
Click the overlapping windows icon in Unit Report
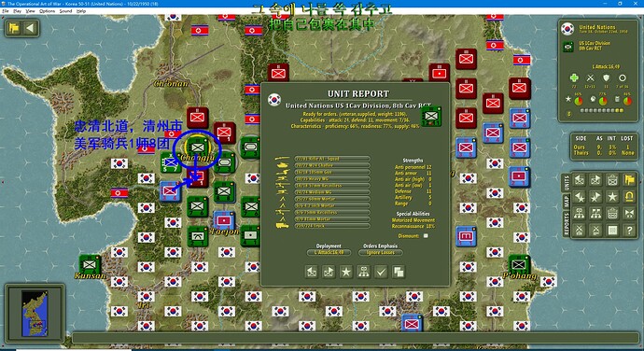point(399,272)
